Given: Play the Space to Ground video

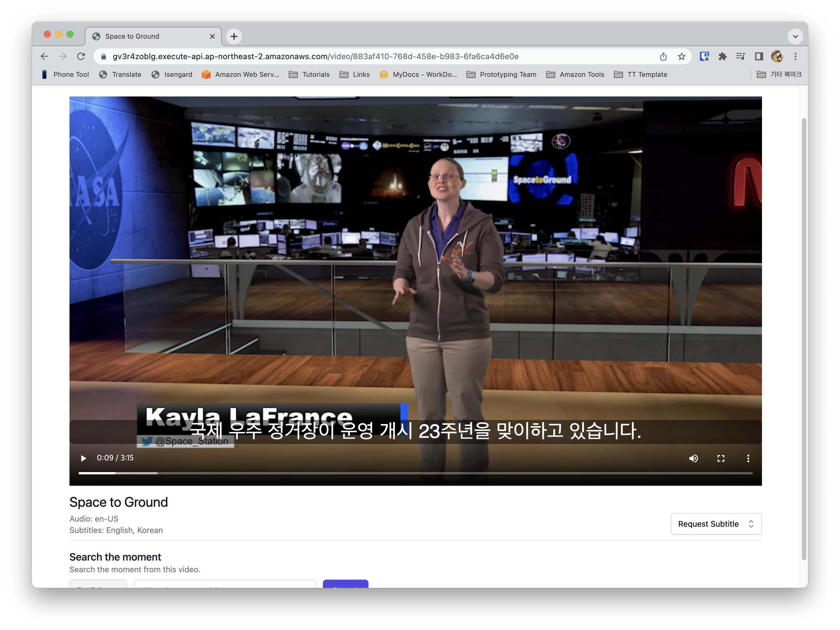Looking at the screenshot, I should pos(83,458).
